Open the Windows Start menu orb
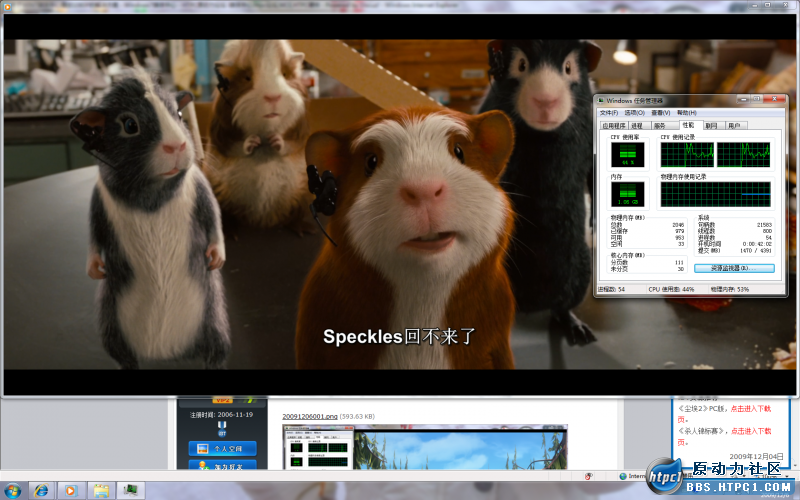This screenshot has width=800, height=500. point(12,490)
